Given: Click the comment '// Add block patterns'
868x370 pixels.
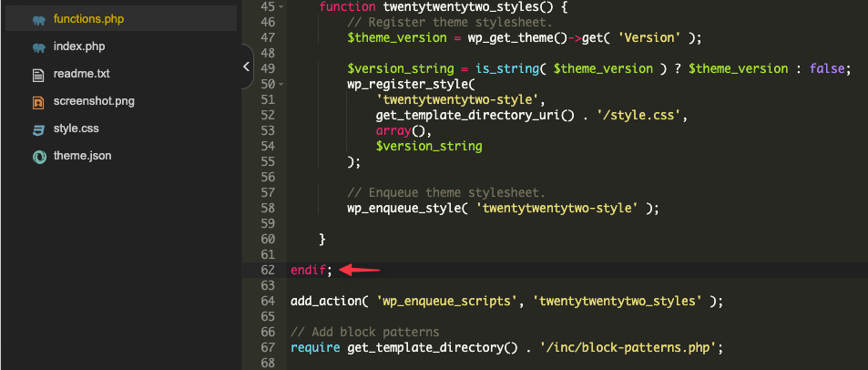Looking at the screenshot, I should point(365,333).
